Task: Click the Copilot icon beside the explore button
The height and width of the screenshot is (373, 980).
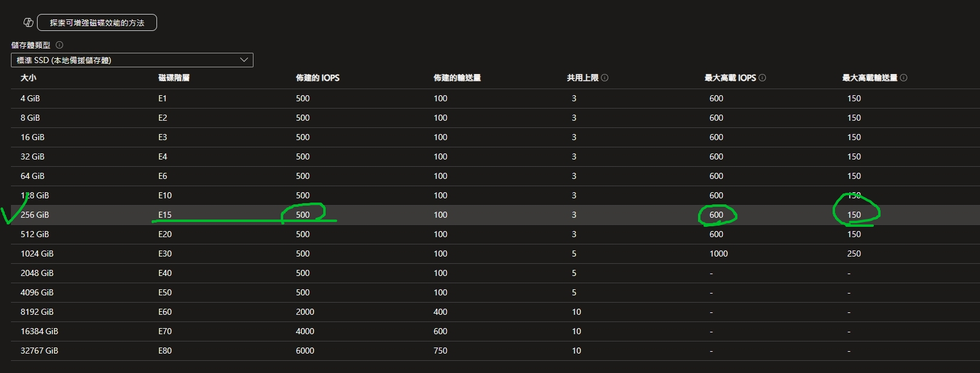Action: [28, 22]
